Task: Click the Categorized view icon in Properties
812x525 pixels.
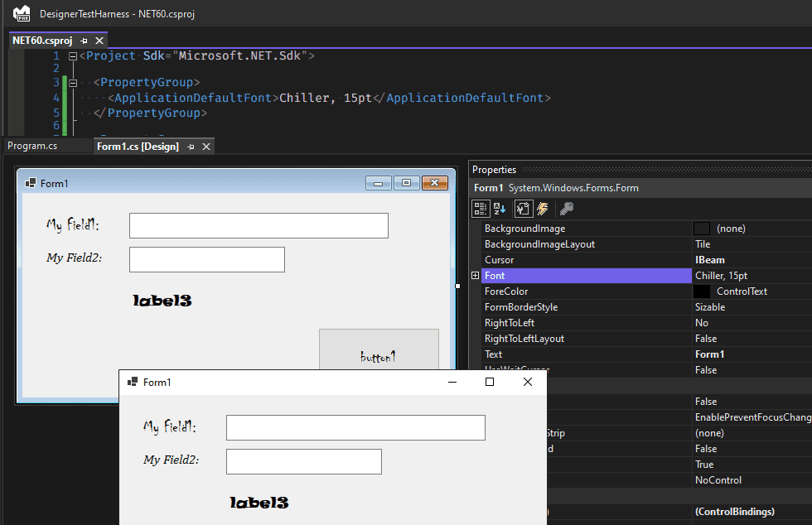Action: click(x=481, y=209)
